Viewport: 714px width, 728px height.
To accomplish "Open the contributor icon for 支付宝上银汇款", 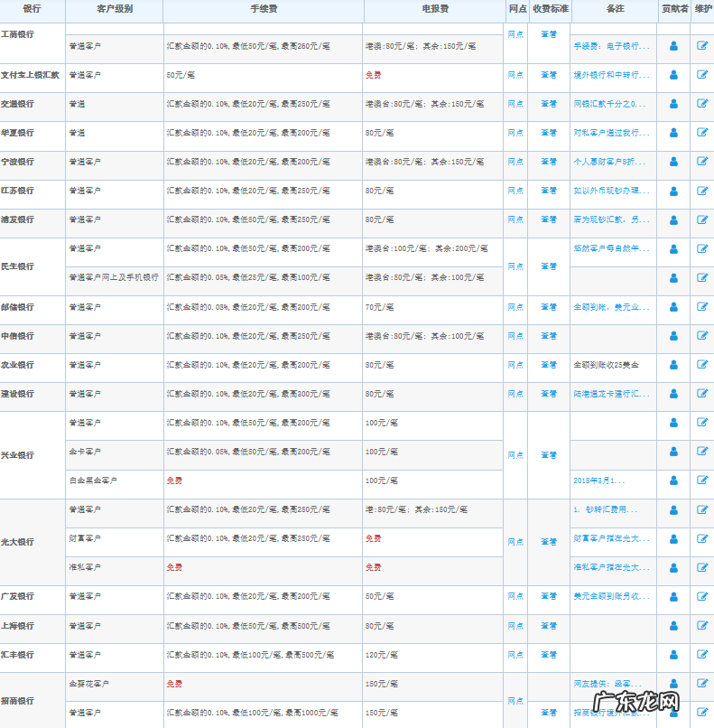I will [673, 75].
